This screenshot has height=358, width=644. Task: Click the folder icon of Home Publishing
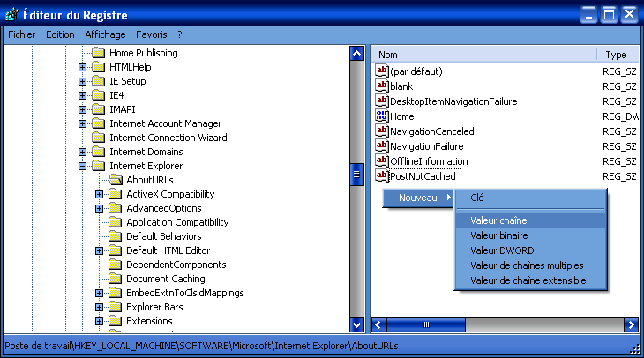[x=98, y=53]
